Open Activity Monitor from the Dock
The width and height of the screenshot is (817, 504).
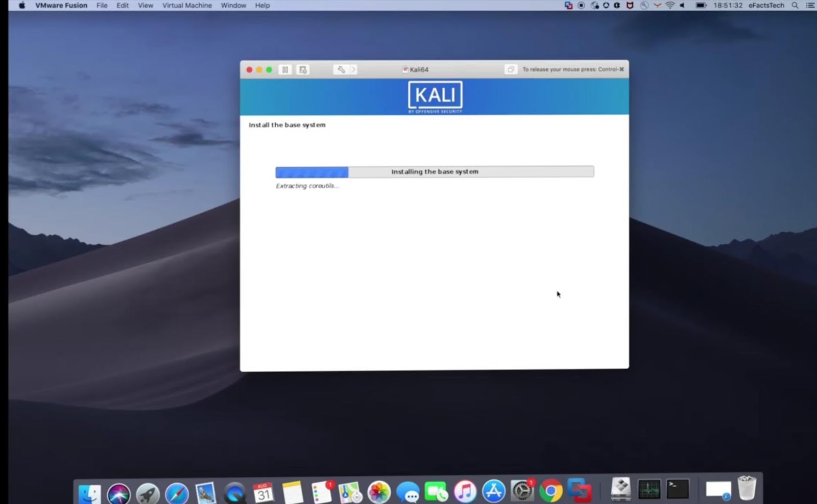click(649, 489)
